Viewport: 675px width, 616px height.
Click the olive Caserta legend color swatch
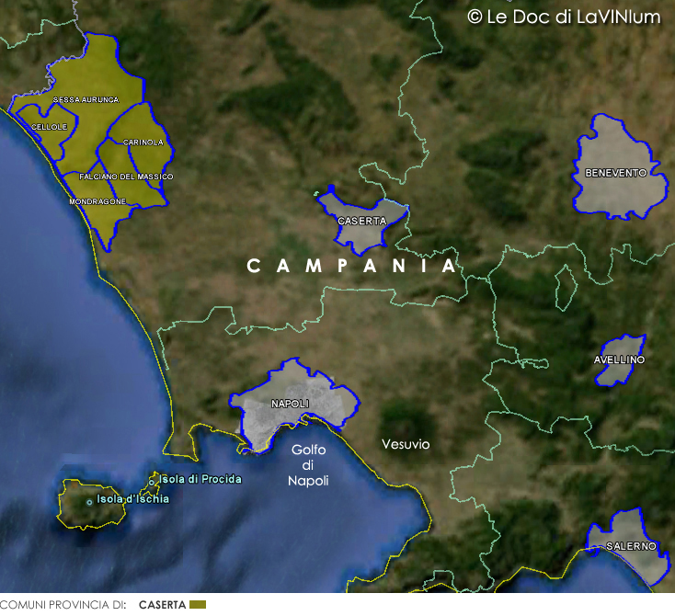(x=197, y=605)
